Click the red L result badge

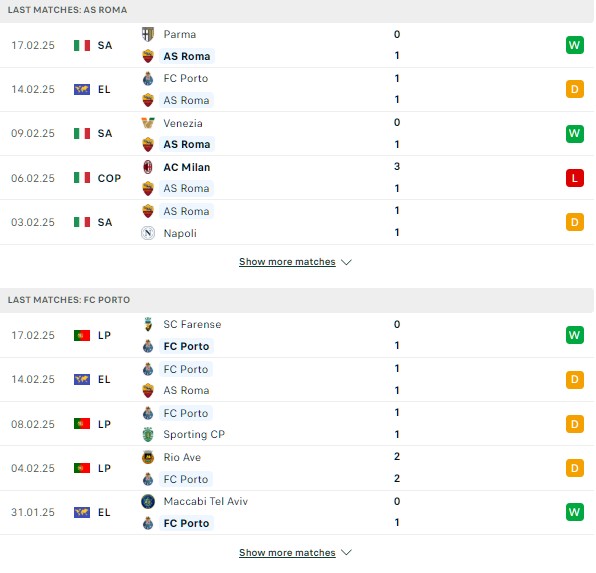click(x=575, y=178)
